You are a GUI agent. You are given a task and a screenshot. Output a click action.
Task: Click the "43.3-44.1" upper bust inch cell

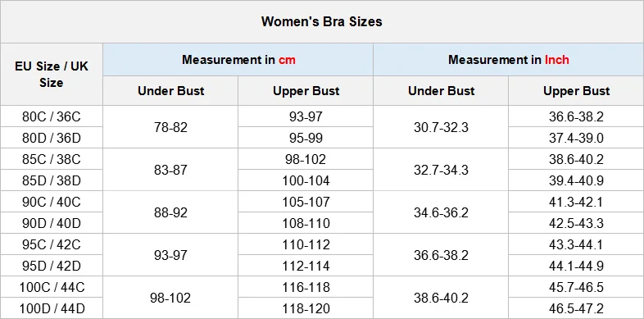[576, 245]
